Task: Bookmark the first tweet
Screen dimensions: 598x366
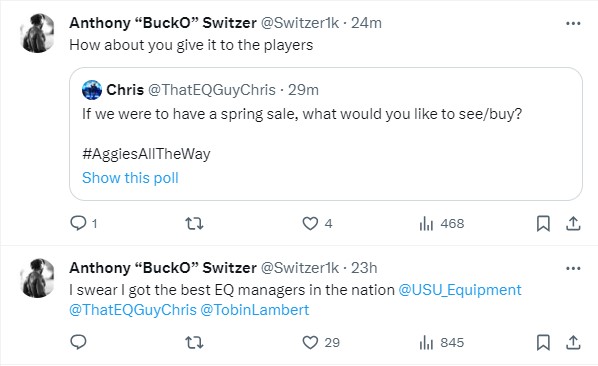Action: (x=543, y=223)
